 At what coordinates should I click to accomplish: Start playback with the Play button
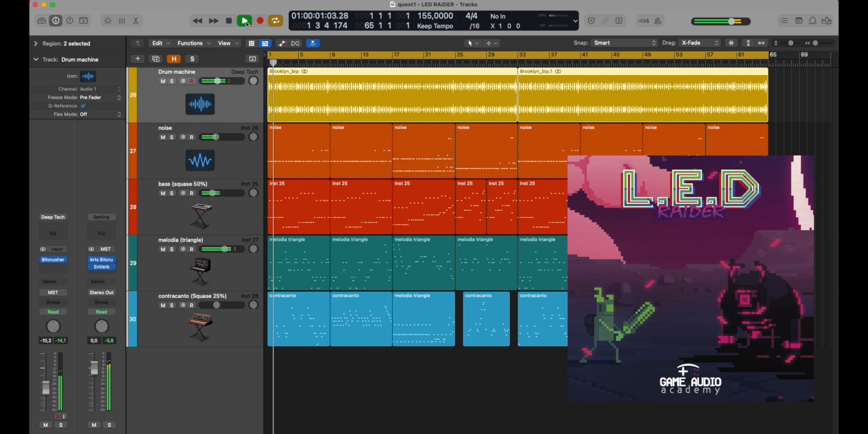(244, 21)
